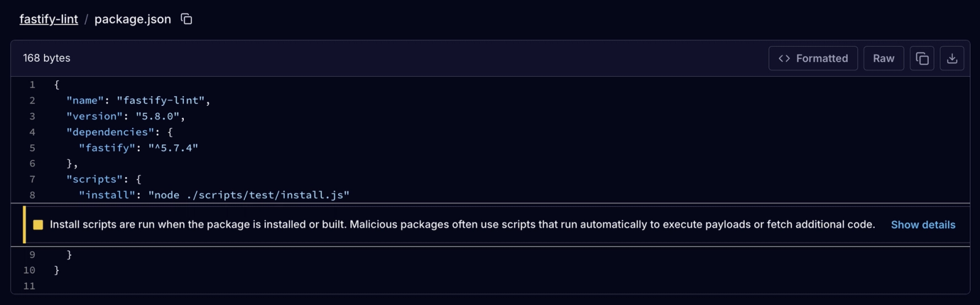Click the yellow warning square icon
The height and width of the screenshot is (305, 980).
pyautogui.click(x=38, y=225)
